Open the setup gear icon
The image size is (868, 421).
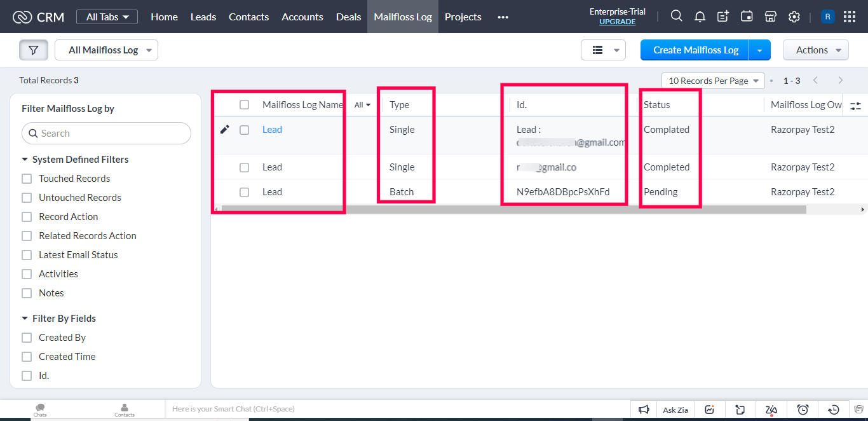click(794, 17)
